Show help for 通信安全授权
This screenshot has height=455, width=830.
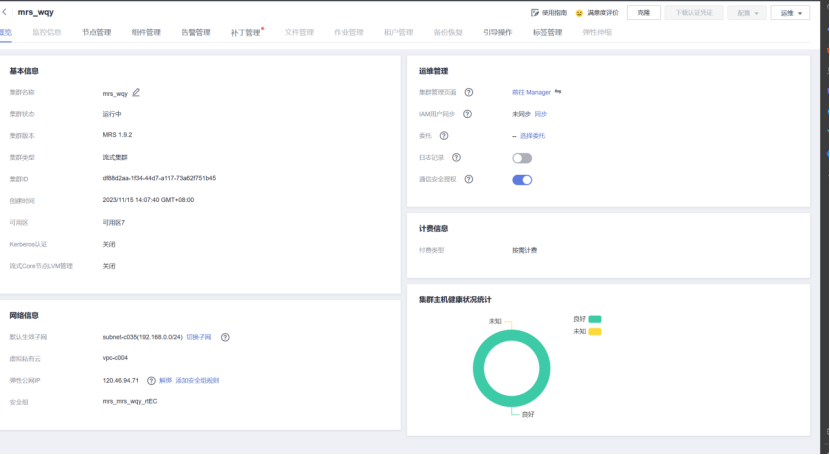click(x=468, y=179)
